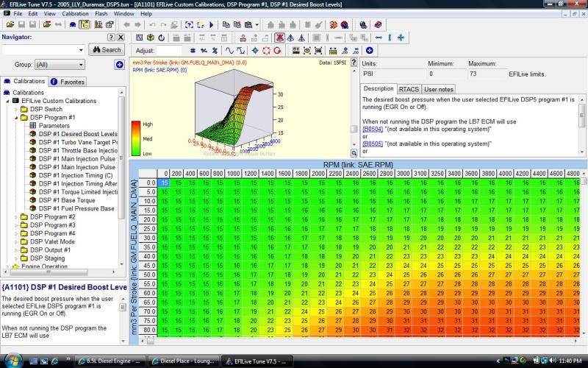
Task: Open the Calibration menu
Action: coord(75,14)
